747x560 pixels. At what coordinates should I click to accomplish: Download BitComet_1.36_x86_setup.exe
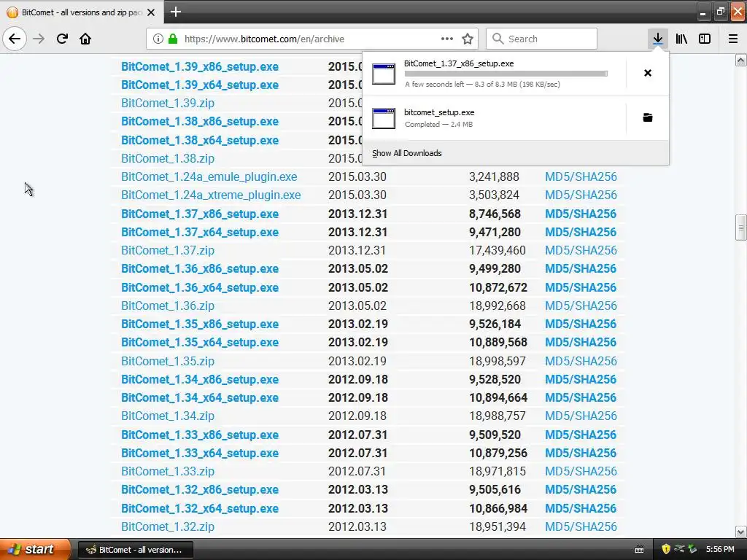click(200, 268)
